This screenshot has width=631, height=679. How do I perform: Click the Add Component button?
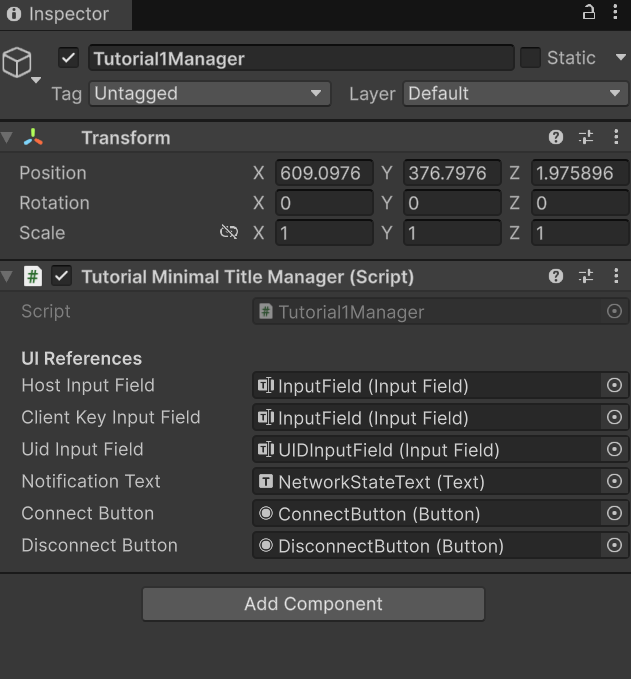[313, 604]
